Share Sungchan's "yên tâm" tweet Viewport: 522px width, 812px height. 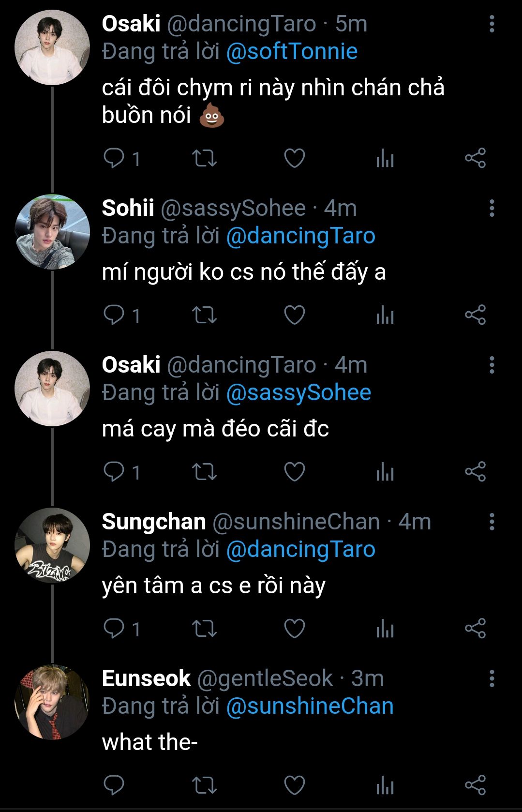(x=475, y=629)
